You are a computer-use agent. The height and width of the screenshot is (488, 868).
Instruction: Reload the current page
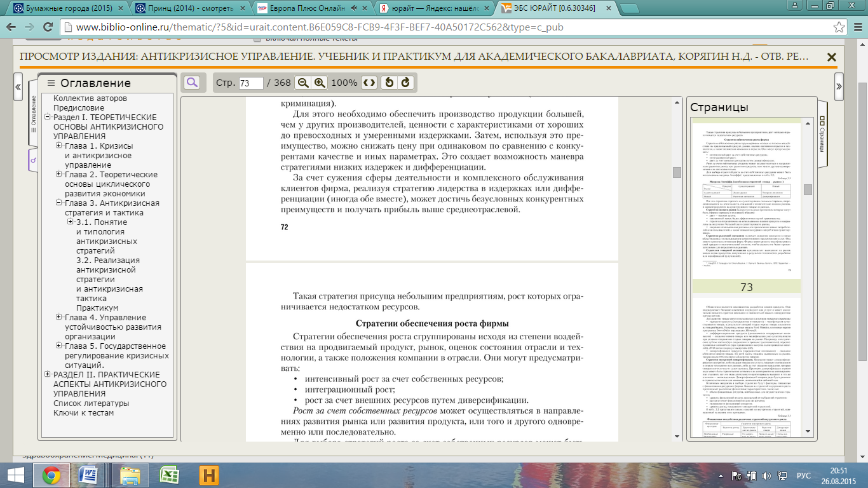click(x=48, y=28)
